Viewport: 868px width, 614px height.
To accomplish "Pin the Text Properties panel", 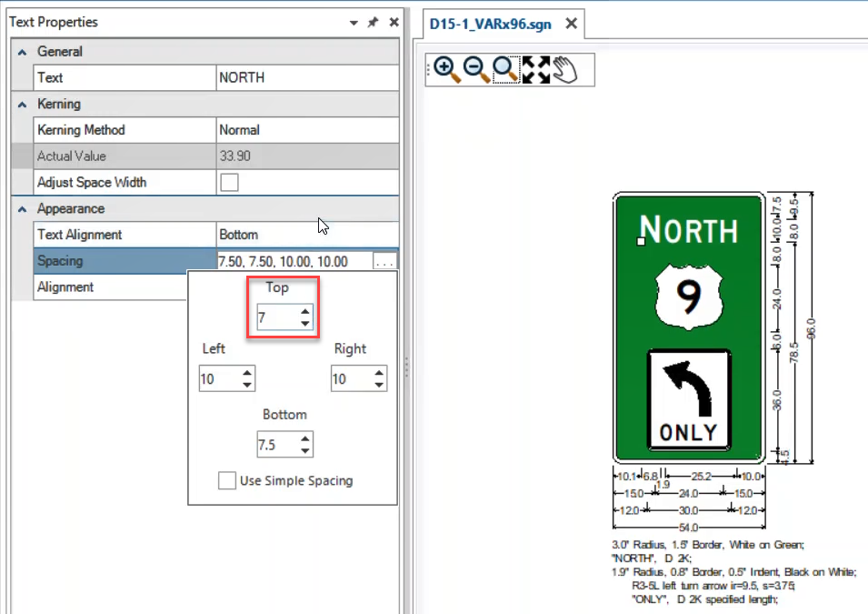I will pyautogui.click(x=373, y=23).
